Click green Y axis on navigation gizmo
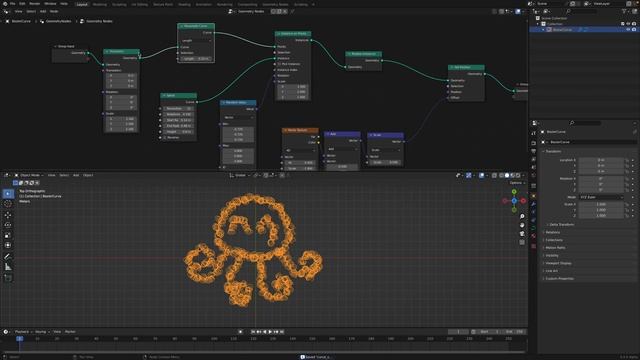This screenshot has width=640, height=360. pyautogui.click(x=514, y=191)
